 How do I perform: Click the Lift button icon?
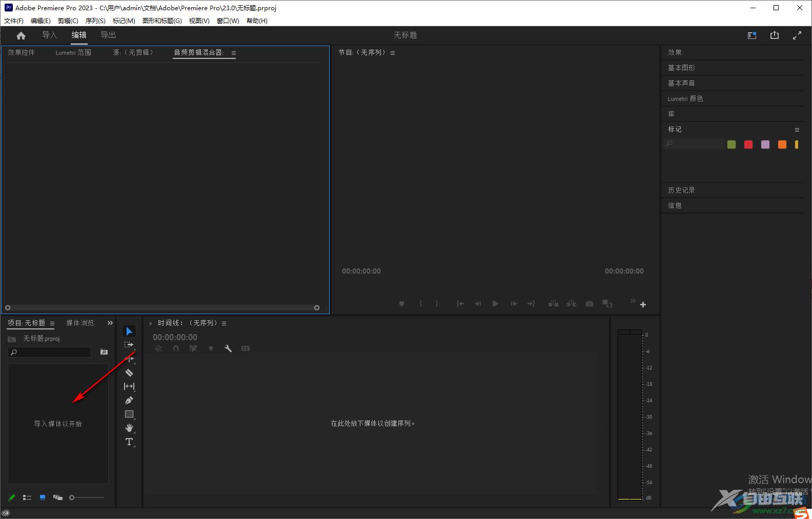coord(553,304)
